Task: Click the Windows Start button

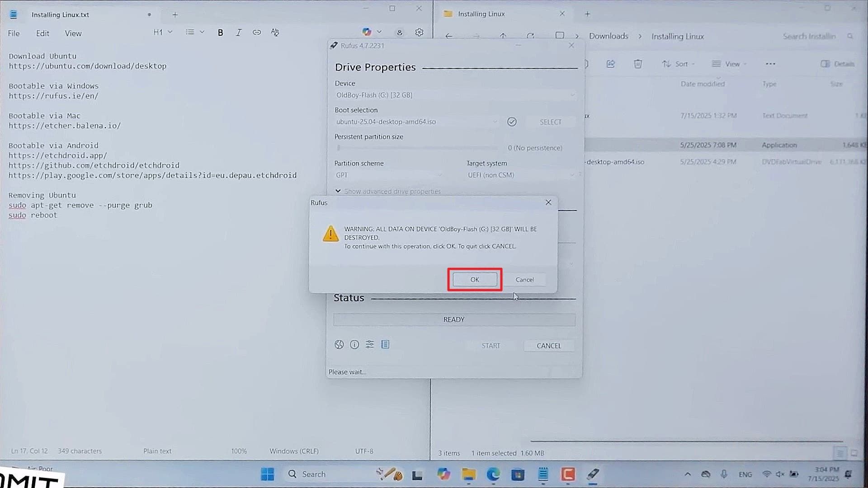Action: 267,474
